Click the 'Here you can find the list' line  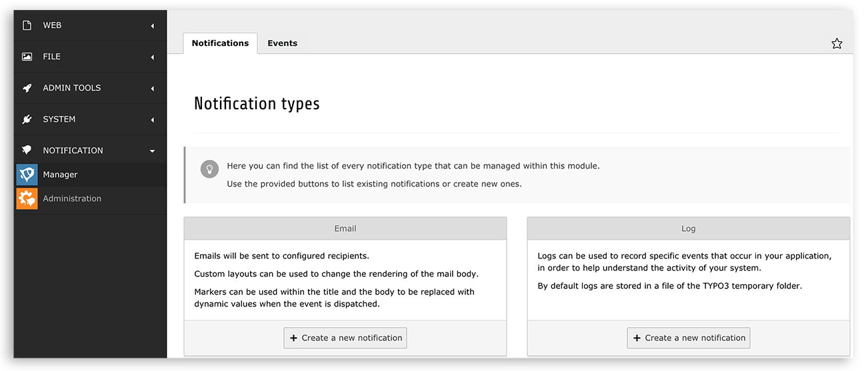pyautogui.click(x=413, y=166)
